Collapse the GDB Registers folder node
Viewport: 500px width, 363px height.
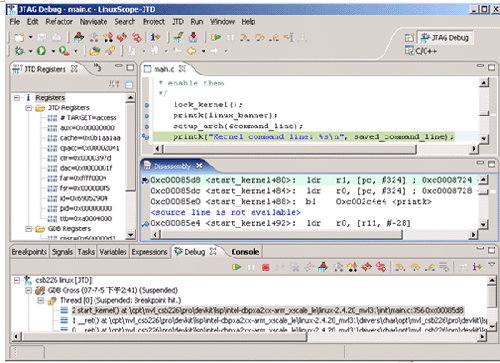pyautogui.click(x=29, y=229)
